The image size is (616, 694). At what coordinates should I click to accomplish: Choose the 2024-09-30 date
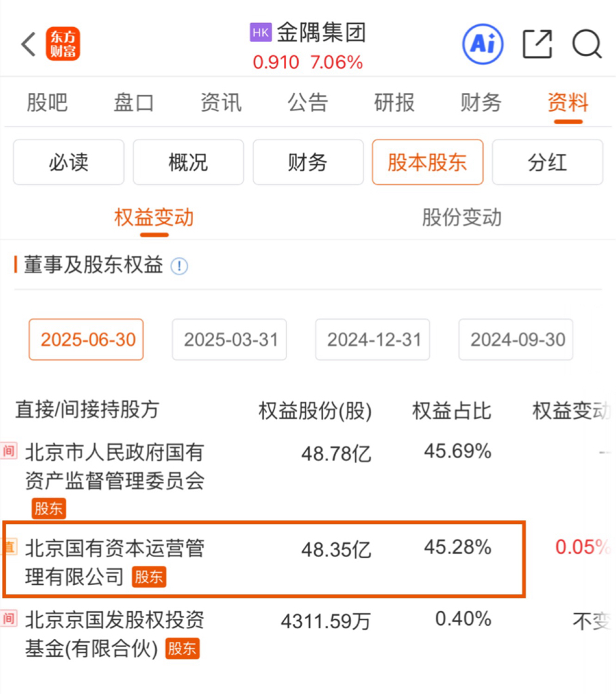click(516, 340)
